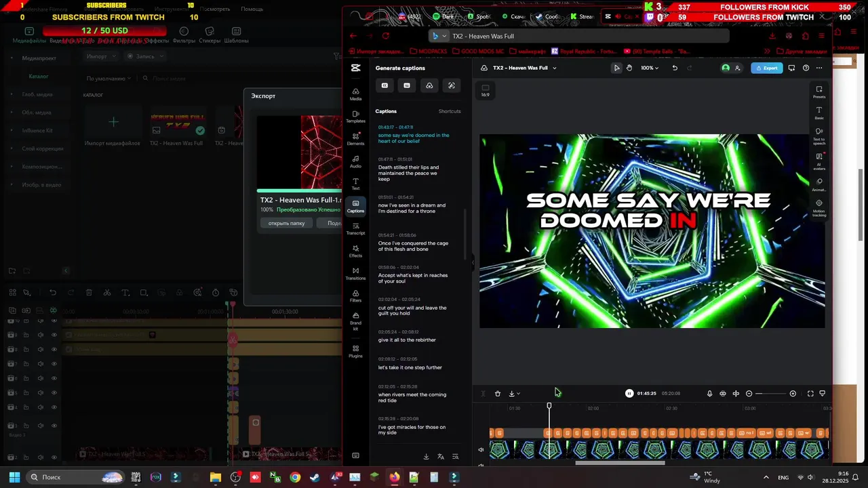Expand project name TX2 – Heaven Was Full dropdown

(x=554, y=68)
